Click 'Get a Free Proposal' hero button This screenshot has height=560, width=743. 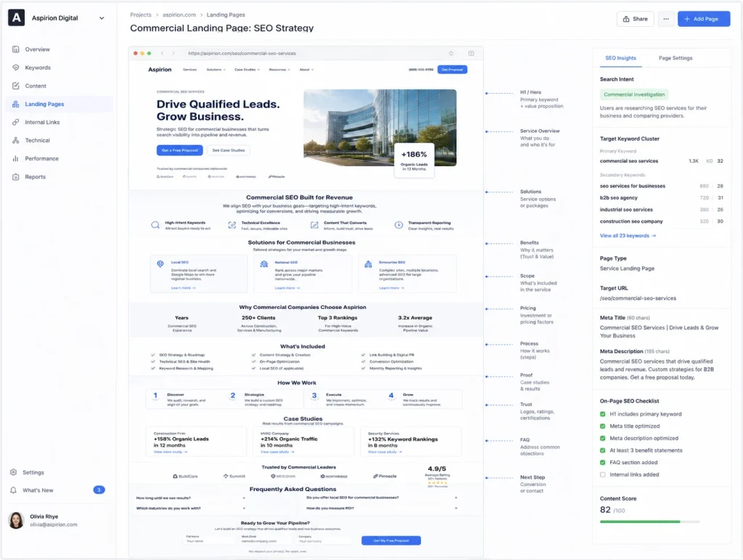[x=180, y=151]
